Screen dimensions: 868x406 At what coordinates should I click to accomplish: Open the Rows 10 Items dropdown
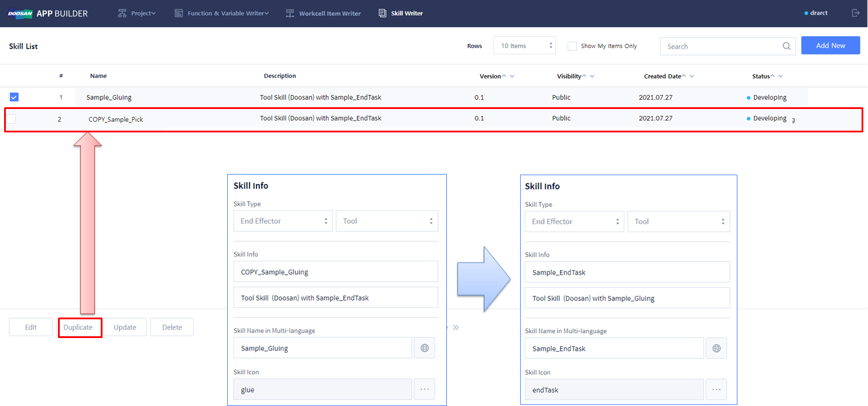click(524, 46)
